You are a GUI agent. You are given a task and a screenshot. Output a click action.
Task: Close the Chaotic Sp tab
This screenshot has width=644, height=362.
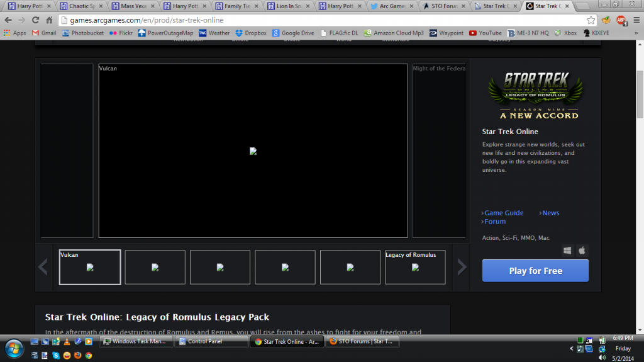101,6
